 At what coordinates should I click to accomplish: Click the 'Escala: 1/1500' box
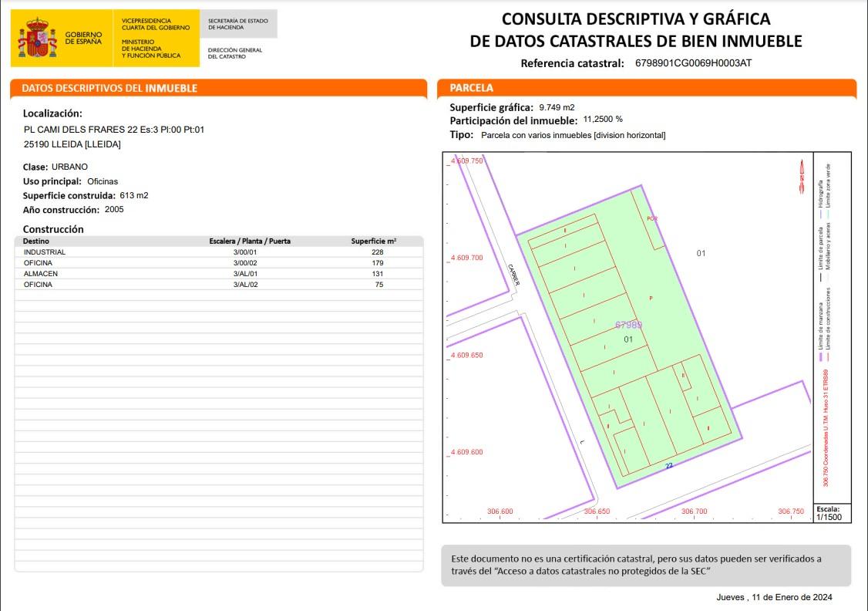(x=829, y=514)
